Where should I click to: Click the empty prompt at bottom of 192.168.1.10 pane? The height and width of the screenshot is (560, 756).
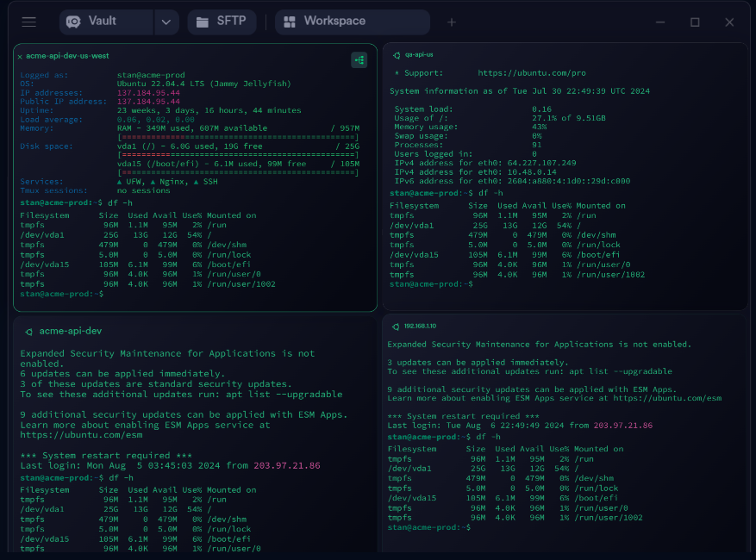(428, 528)
